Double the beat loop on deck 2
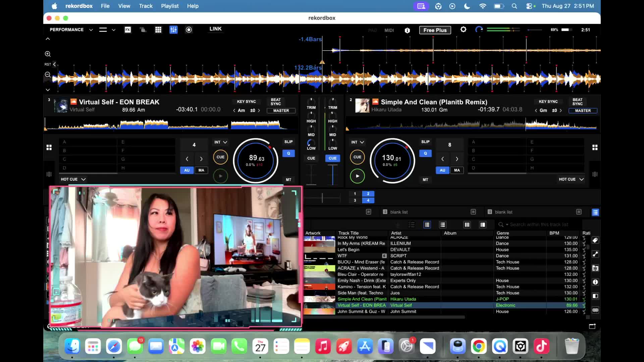 pos(457,159)
